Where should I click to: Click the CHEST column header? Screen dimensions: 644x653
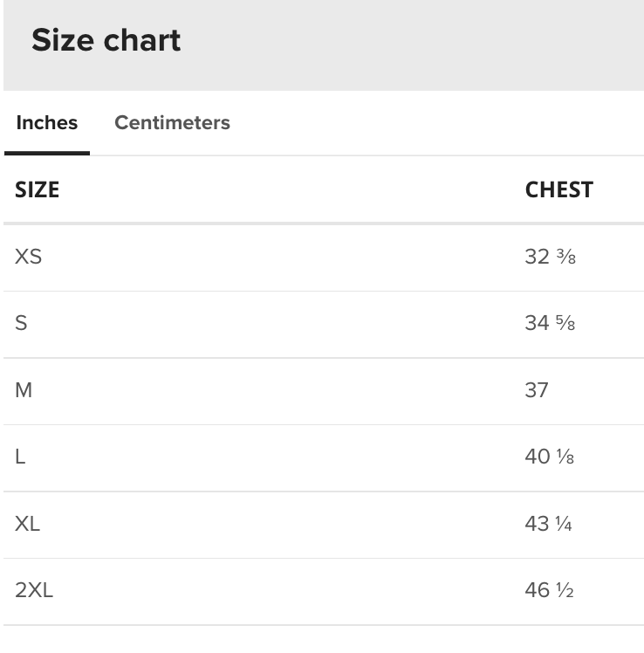pyautogui.click(x=559, y=190)
